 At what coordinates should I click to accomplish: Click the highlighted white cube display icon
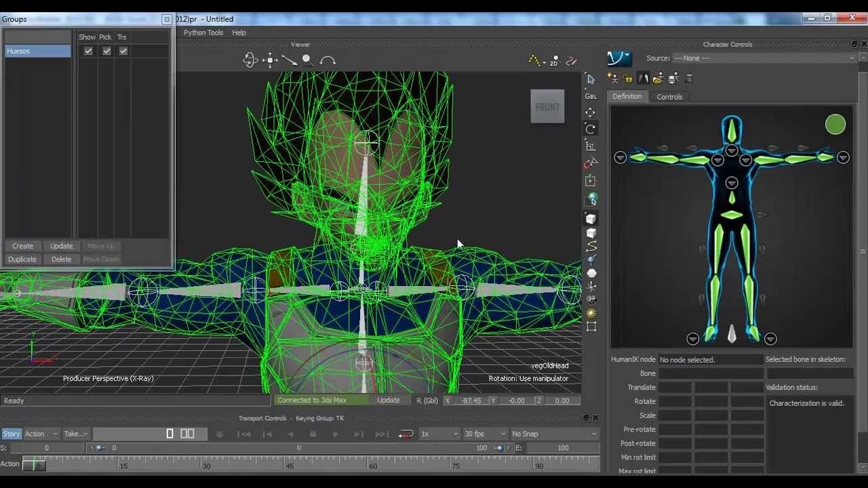click(591, 218)
